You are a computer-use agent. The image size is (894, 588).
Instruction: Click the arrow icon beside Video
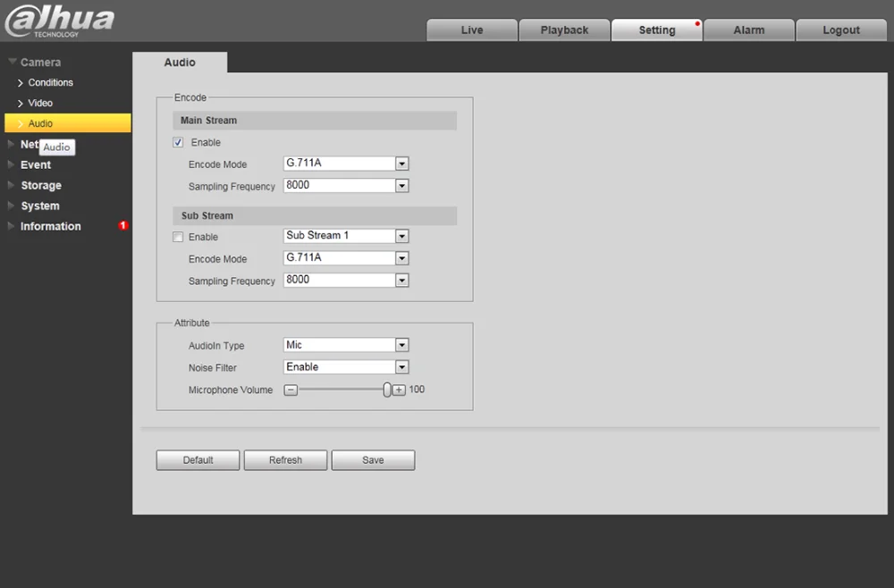[21, 104]
